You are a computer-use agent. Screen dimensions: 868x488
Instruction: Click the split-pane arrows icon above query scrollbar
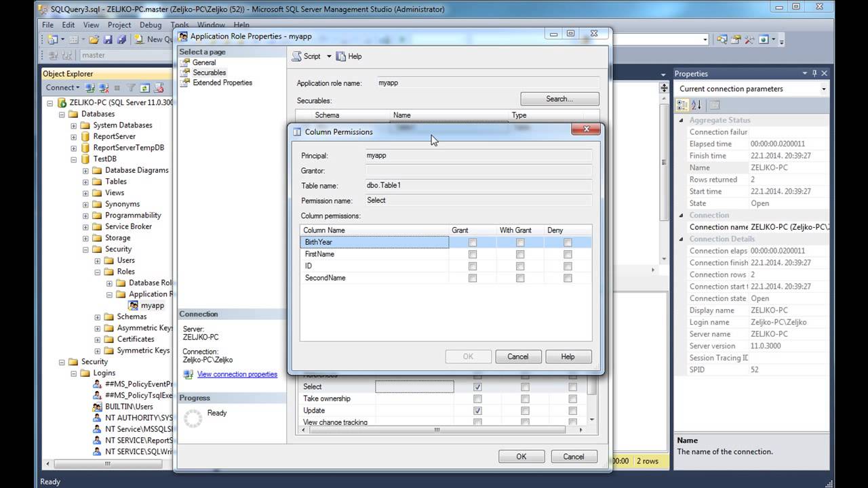(664, 88)
